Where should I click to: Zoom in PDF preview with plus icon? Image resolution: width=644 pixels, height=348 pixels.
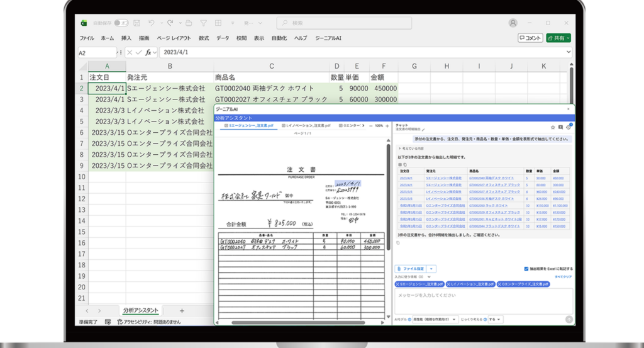click(x=387, y=126)
